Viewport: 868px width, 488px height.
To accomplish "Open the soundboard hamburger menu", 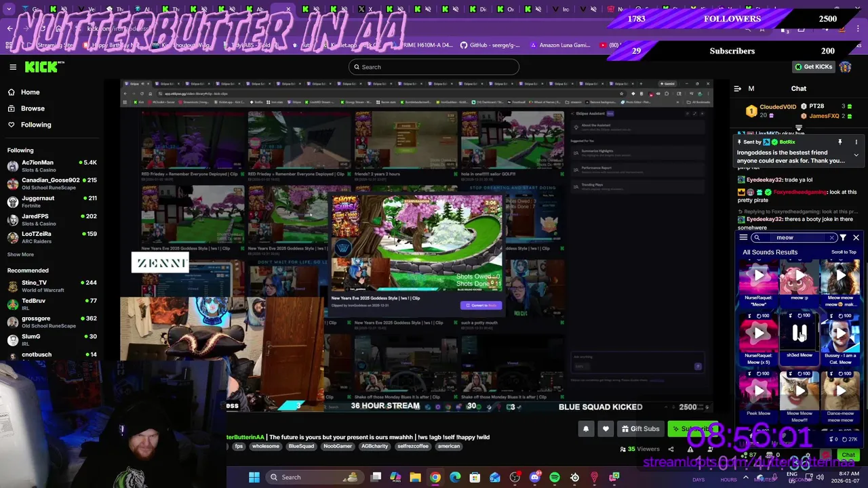I will pyautogui.click(x=743, y=238).
